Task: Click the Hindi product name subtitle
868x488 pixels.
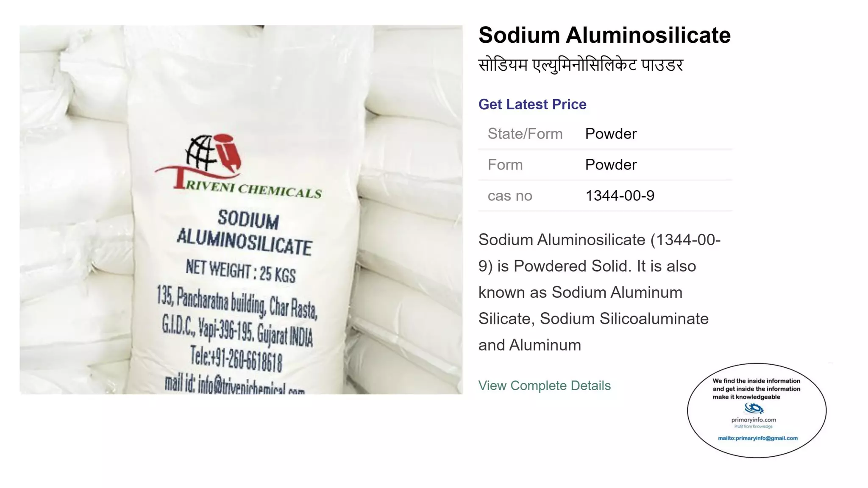Action: coord(581,65)
